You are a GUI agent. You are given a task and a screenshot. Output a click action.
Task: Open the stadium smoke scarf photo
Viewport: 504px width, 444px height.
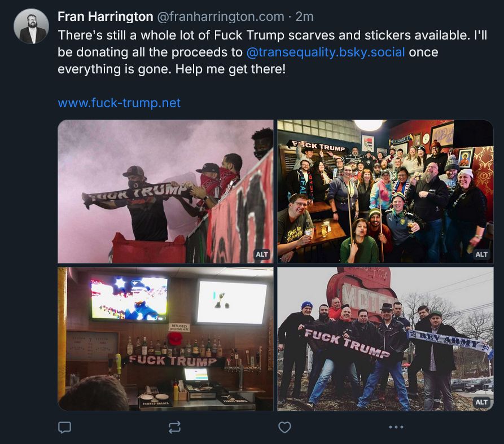pos(165,191)
